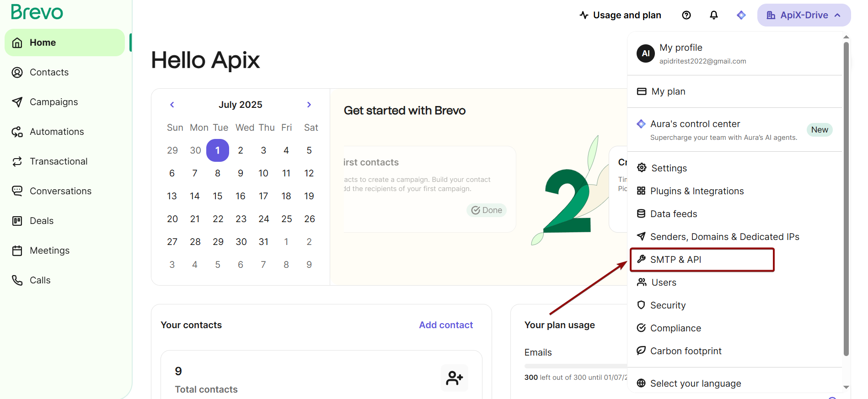The image size is (868, 399).
Task: Open Security menu entry
Action: (x=734, y=305)
